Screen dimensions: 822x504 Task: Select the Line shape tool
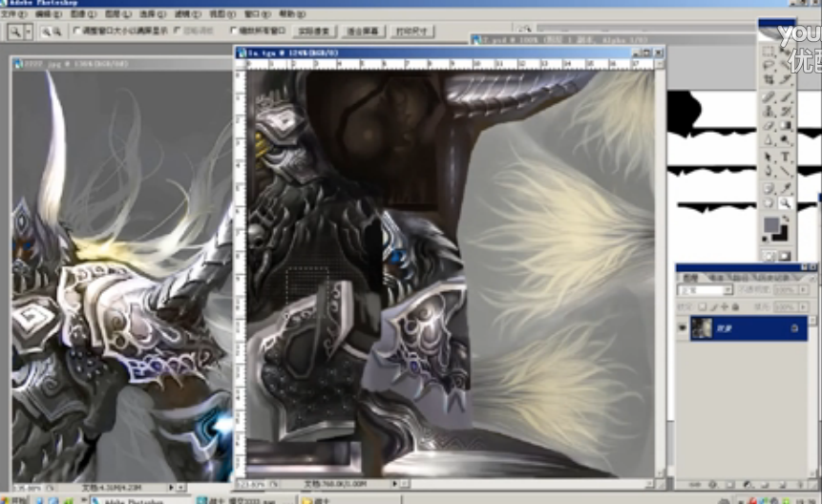(x=785, y=171)
